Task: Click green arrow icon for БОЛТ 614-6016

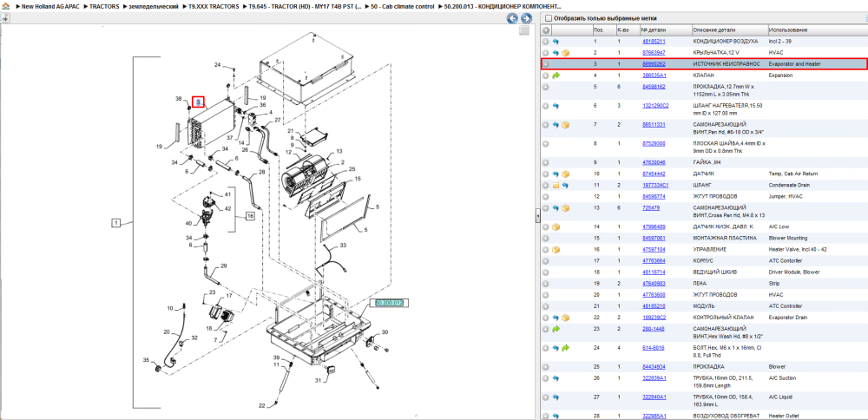Action: click(565, 348)
